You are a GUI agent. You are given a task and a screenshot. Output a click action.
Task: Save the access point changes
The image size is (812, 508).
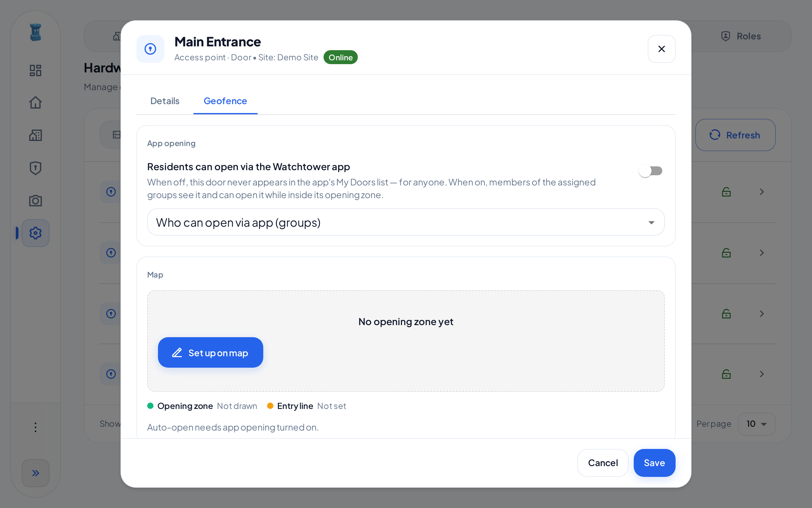[x=654, y=463]
